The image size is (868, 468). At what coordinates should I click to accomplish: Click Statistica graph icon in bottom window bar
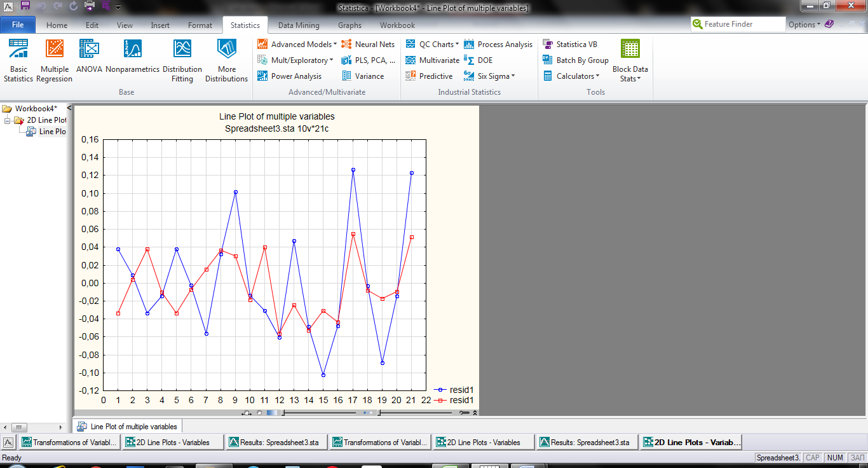[8, 442]
